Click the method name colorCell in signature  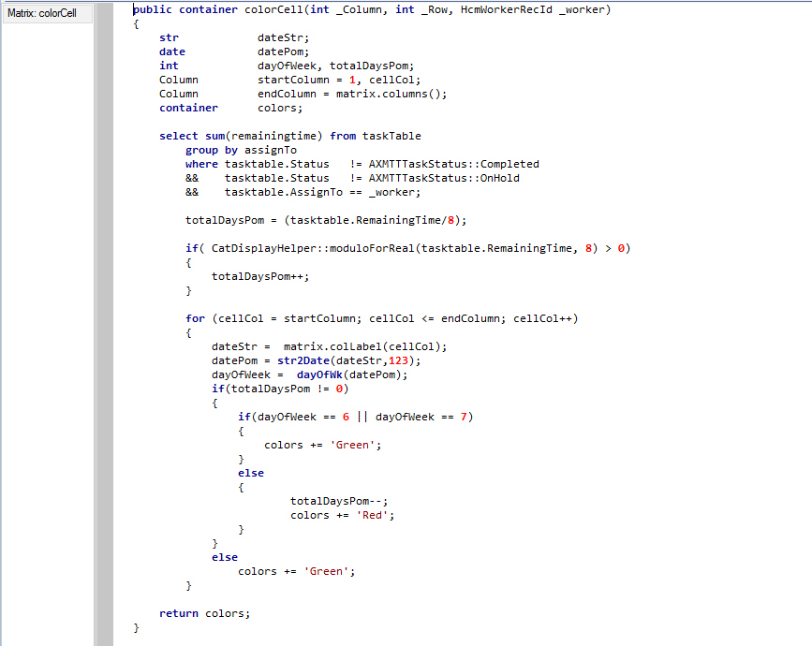[274, 10]
